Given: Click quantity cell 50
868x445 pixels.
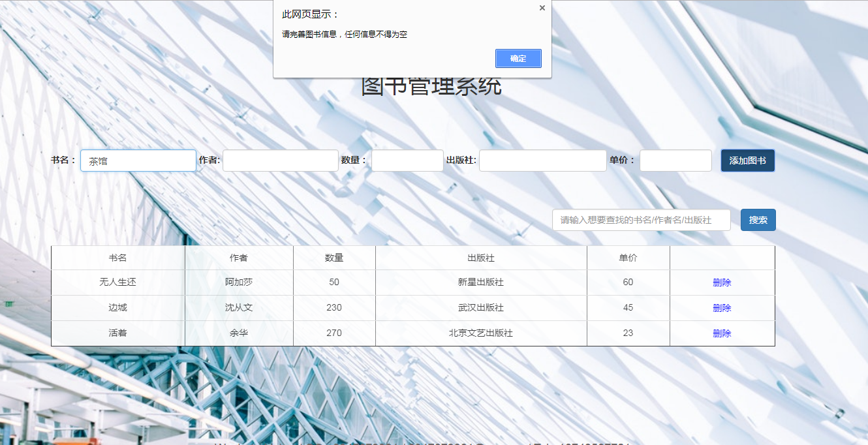Looking at the screenshot, I should point(334,283).
